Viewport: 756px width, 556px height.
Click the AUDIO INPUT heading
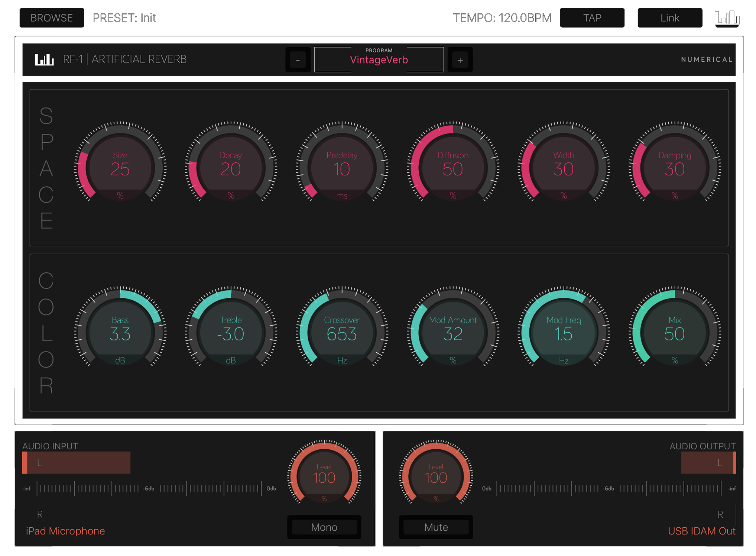pos(50,446)
